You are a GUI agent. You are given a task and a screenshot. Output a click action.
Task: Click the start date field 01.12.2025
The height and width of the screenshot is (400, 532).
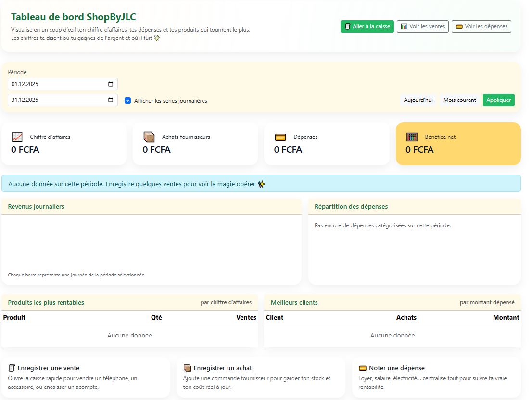click(53, 84)
